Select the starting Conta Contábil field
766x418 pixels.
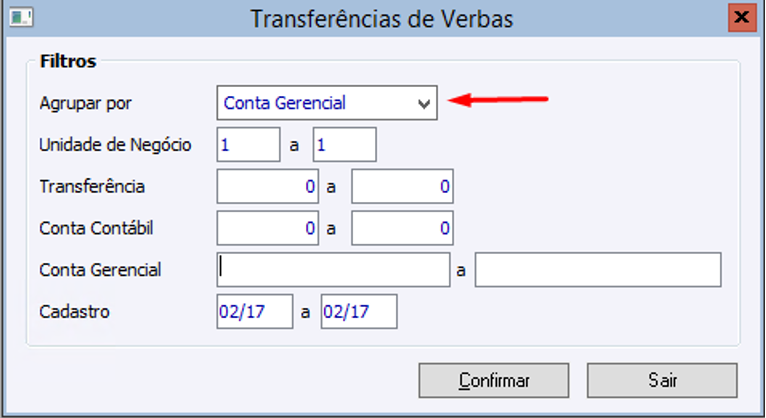267,228
